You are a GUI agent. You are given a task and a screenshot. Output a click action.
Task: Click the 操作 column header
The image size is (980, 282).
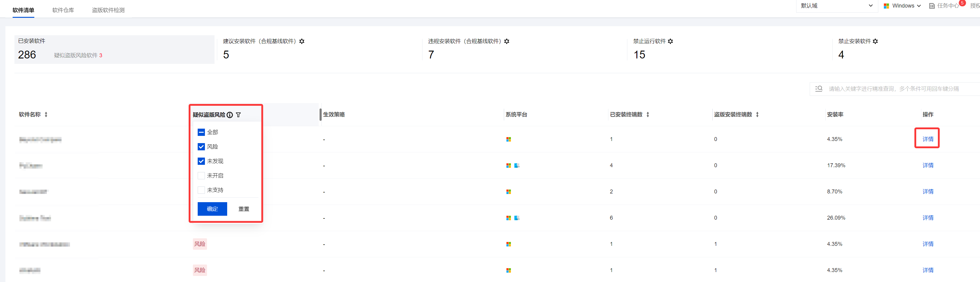coord(928,114)
